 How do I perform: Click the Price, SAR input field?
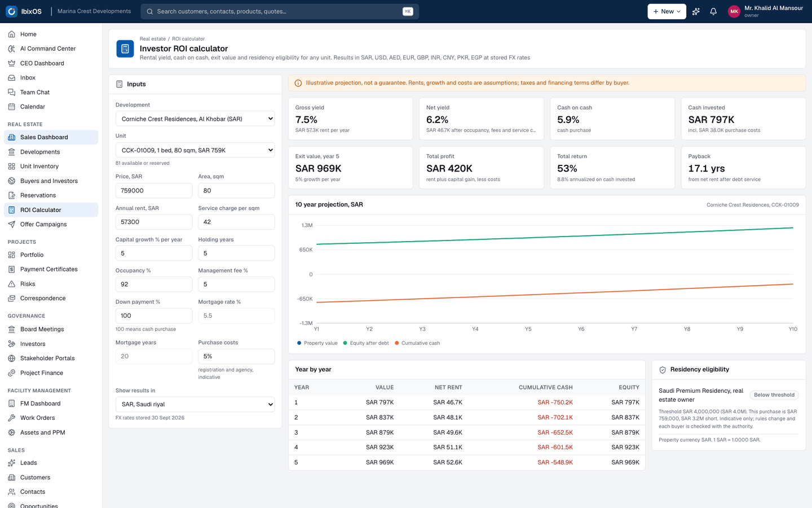154,191
